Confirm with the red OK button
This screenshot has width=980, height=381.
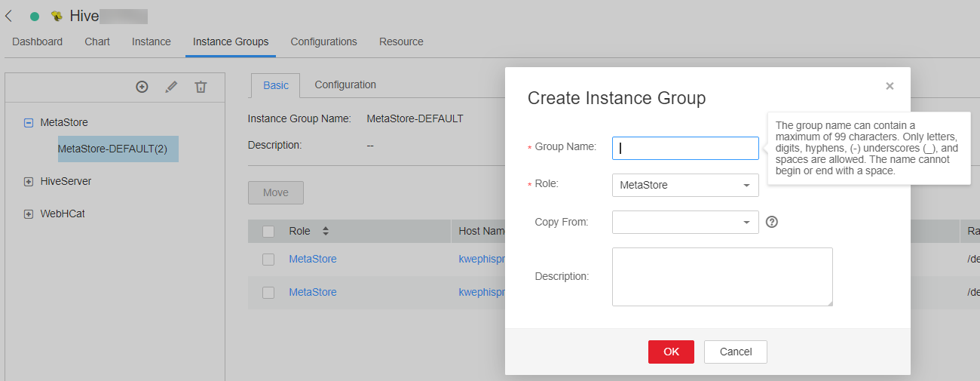click(671, 352)
